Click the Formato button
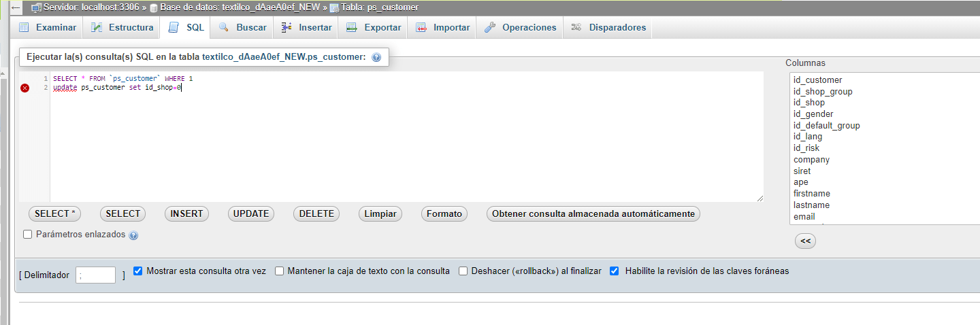 point(444,213)
